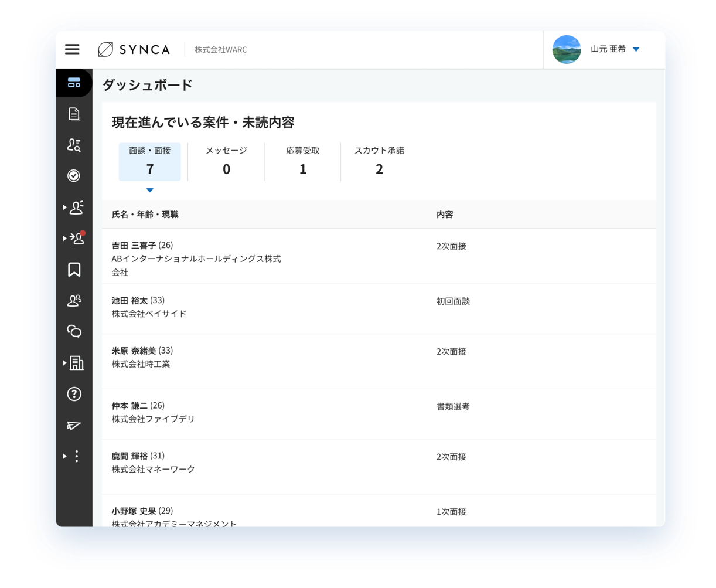
Task: Select the document icon in the sidebar
Action: 74,115
